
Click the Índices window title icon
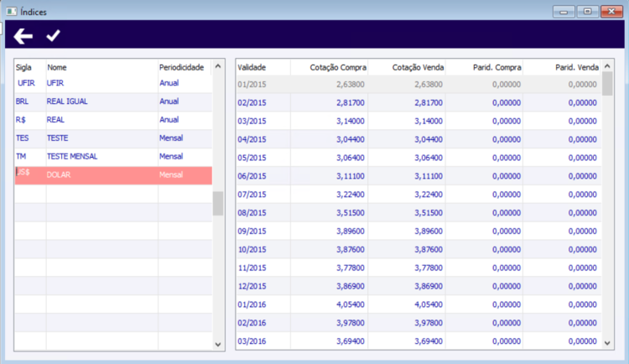coord(11,12)
